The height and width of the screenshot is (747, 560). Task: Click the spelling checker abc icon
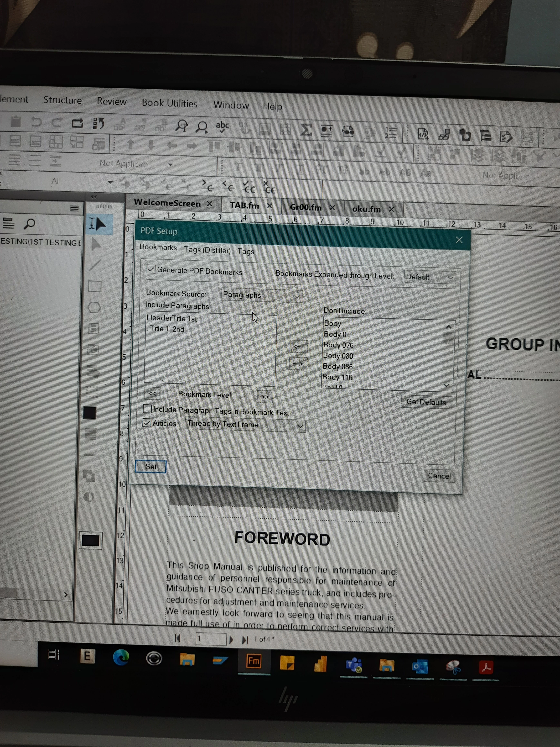pos(223,127)
